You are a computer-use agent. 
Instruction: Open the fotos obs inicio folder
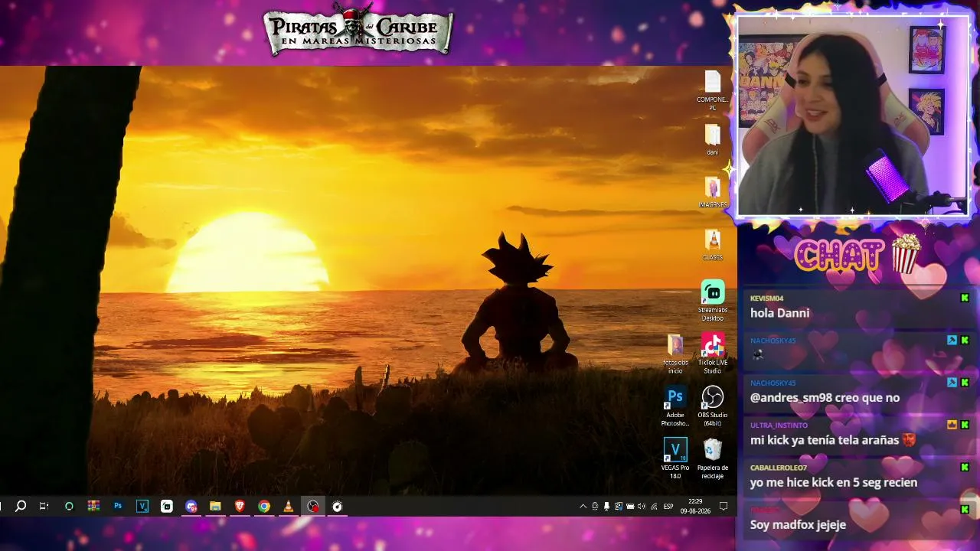675,354
